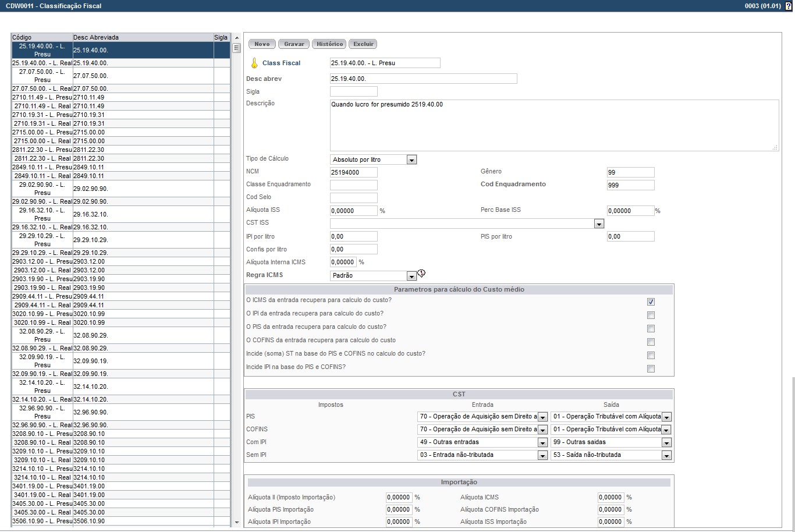Open the Tipo de Cálculo dropdown
The width and height of the screenshot is (795, 532).
point(411,159)
